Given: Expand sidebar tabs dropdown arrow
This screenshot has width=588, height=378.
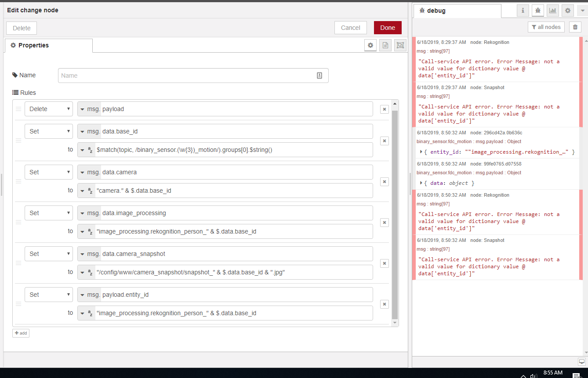Looking at the screenshot, I should pos(582,11).
